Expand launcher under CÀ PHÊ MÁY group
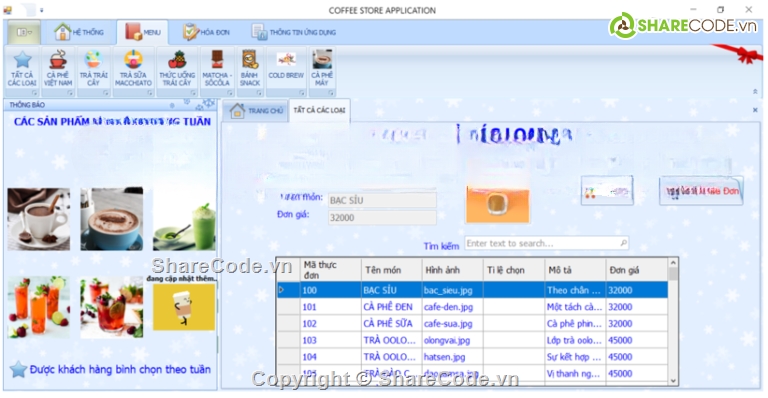Image resolution: width=768 pixels, height=398 pixels. pos(331,93)
